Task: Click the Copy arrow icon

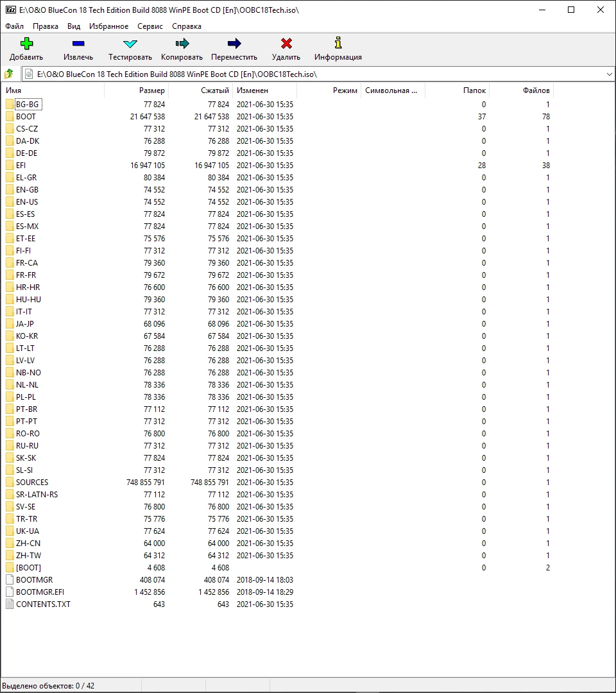Action: coord(182,44)
